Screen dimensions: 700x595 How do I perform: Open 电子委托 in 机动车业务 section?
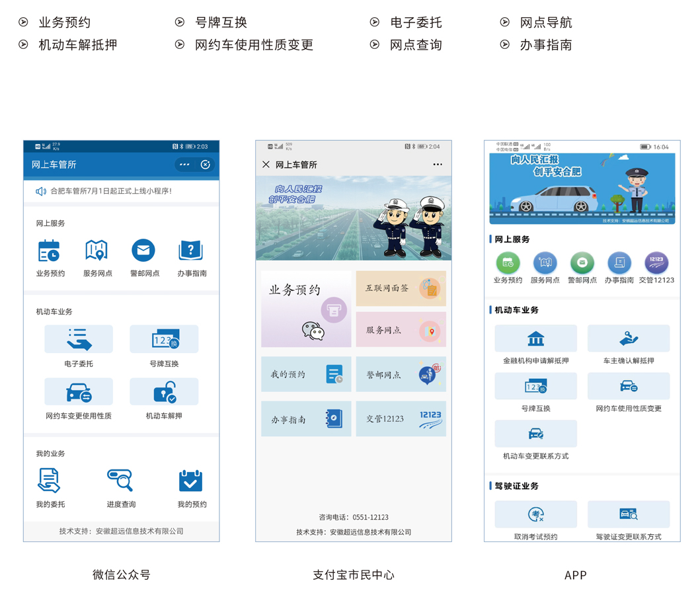pyautogui.click(x=79, y=340)
